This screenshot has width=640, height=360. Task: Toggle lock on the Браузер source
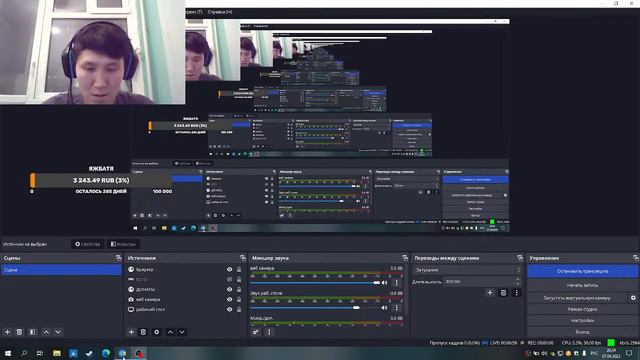(239, 269)
